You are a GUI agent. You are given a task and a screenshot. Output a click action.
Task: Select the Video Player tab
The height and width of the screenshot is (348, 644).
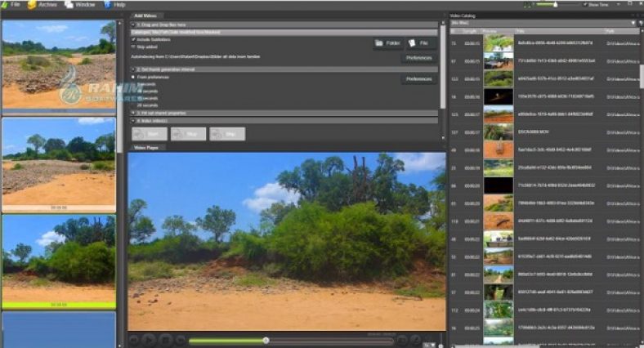[146, 147]
